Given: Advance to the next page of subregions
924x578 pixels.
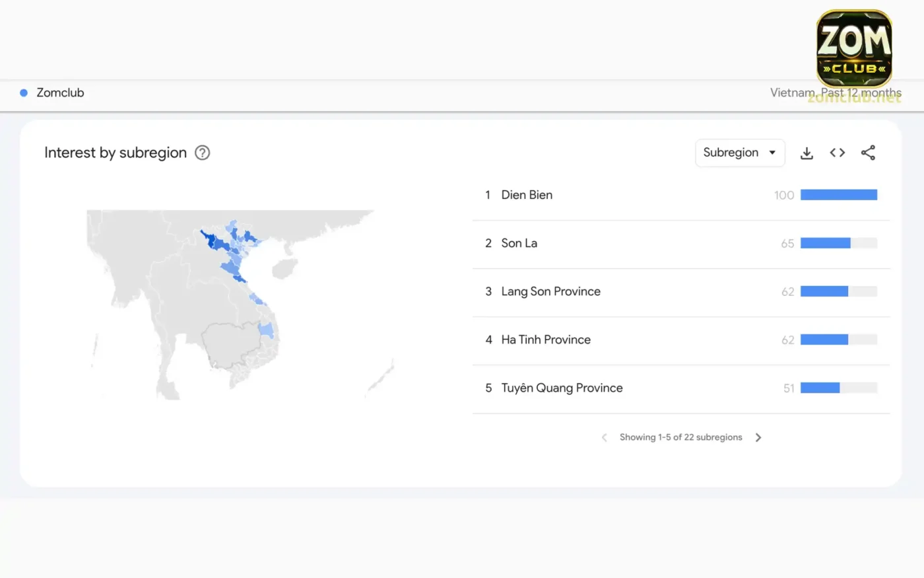Looking at the screenshot, I should [x=758, y=437].
